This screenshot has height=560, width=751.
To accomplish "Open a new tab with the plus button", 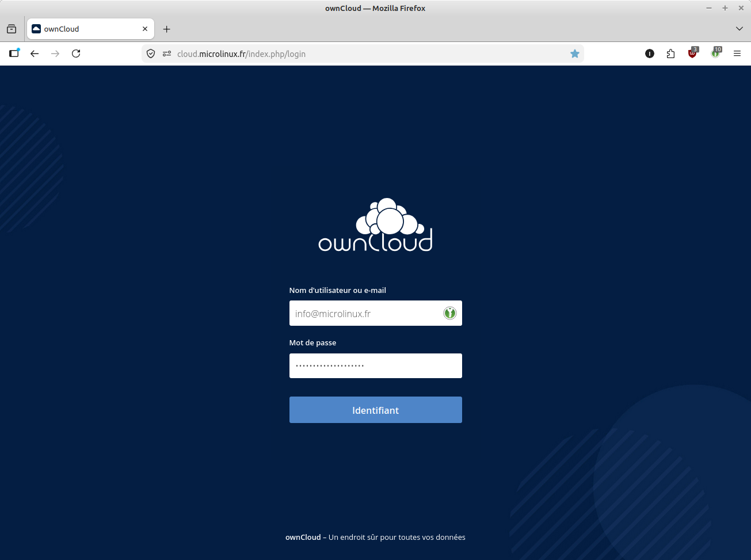I will point(166,29).
